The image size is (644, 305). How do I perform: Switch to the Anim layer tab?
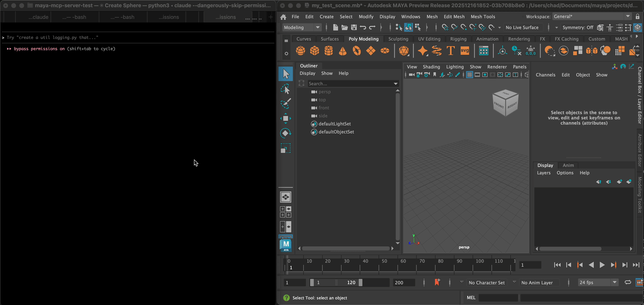point(568,165)
